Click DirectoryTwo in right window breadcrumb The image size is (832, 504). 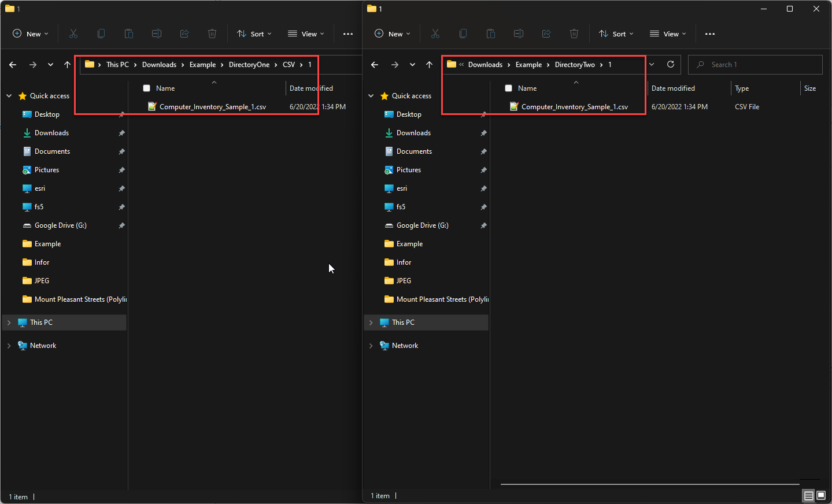(x=575, y=65)
